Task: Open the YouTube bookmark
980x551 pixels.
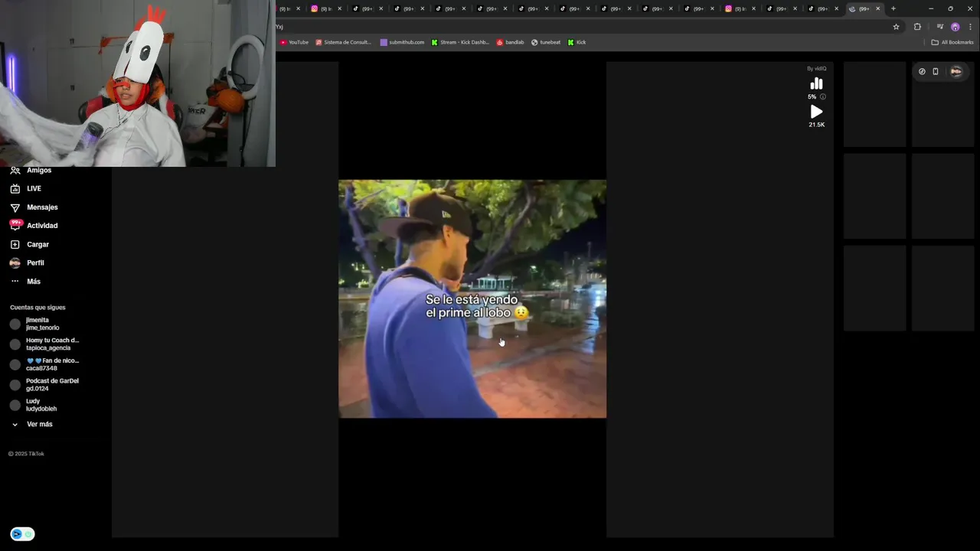Action: (x=294, y=42)
